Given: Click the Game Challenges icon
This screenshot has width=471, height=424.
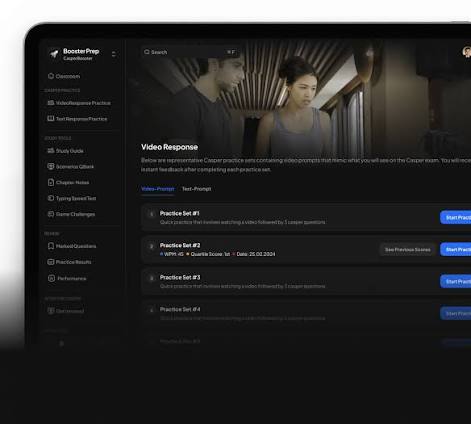Looking at the screenshot, I should point(51,214).
